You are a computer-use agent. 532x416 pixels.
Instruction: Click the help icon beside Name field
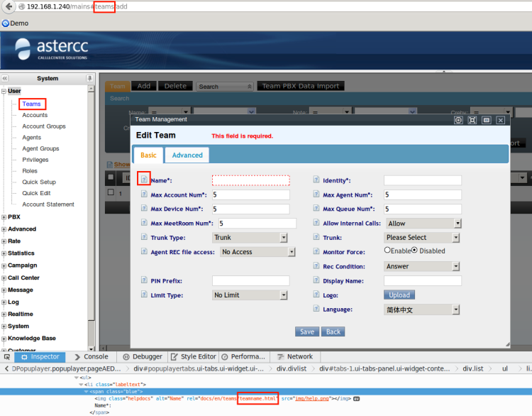coord(144,180)
